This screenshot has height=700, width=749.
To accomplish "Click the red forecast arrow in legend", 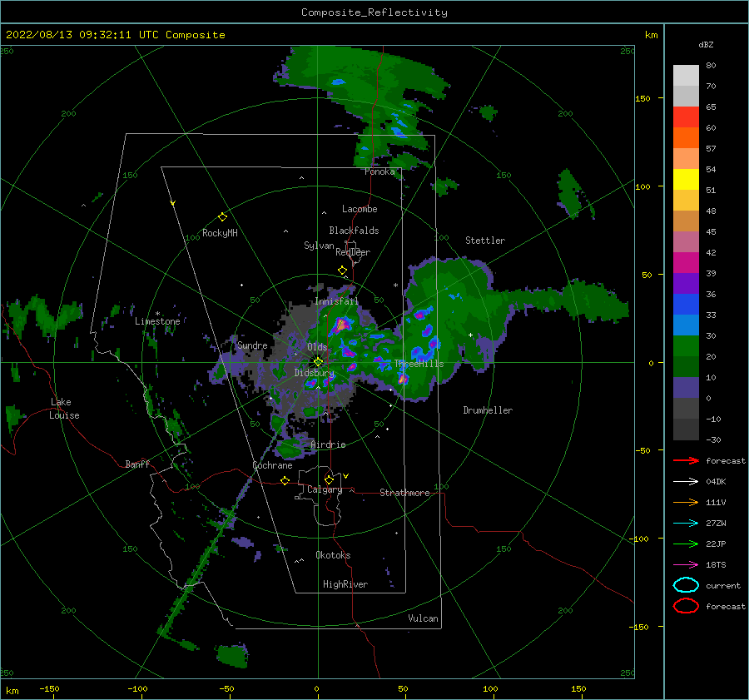I will pyautogui.click(x=686, y=460).
